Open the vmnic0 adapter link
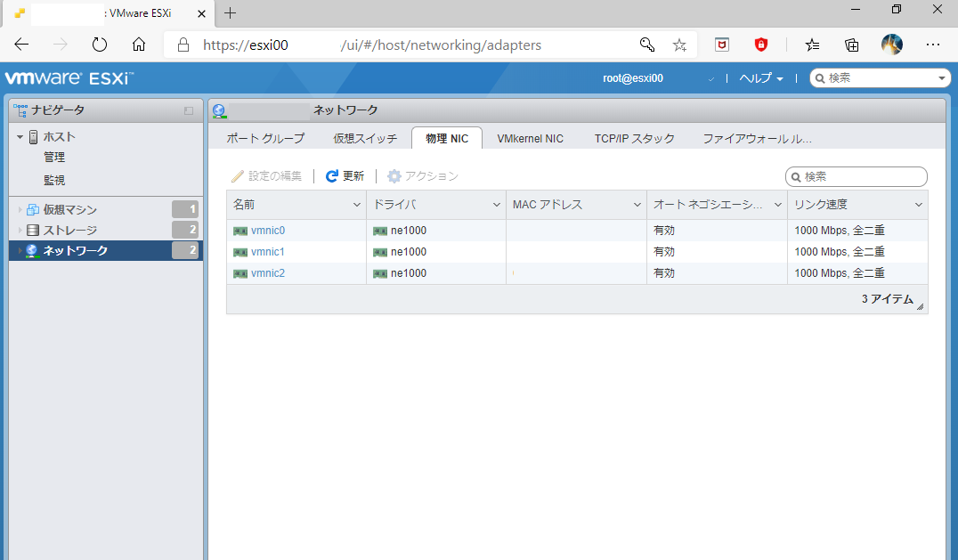 tap(268, 231)
